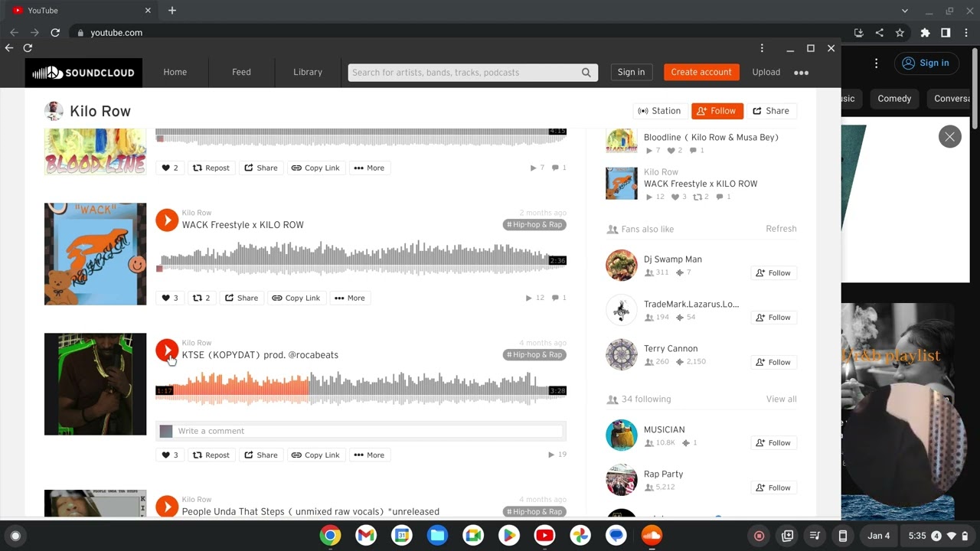Open Chrome from the shelf
This screenshot has width=980, height=551.
tap(330, 536)
